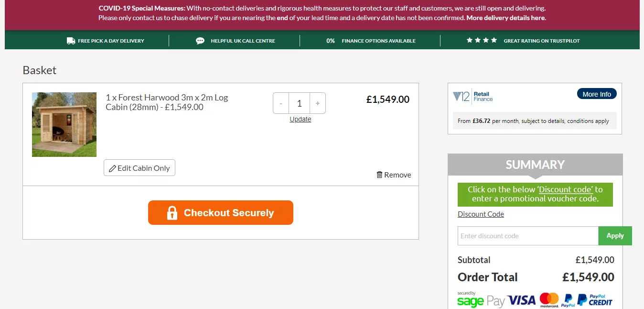Click the Trustpilot rating stars
Image resolution: width=644 pixels, height=309 pixels.
(x=482, y=40)
